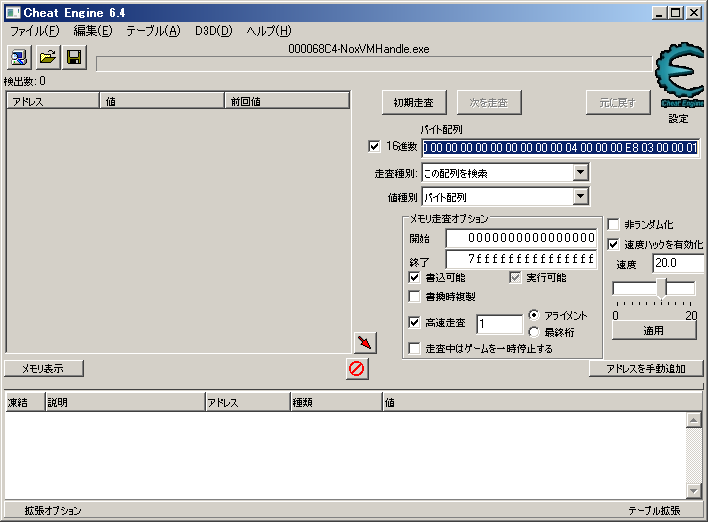708x522 pixels.
Task: Enable 走査中はゲームを一時停止する checkbox
Action: pos(414,348)
